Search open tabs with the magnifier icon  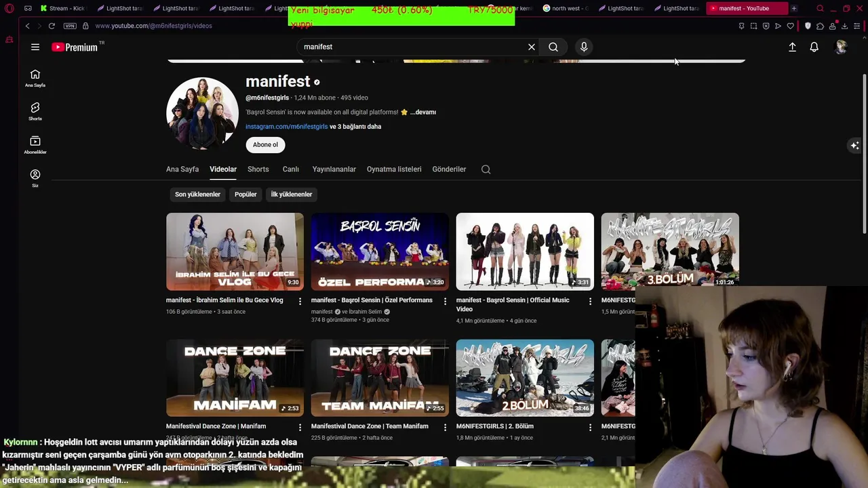[820, 8]
